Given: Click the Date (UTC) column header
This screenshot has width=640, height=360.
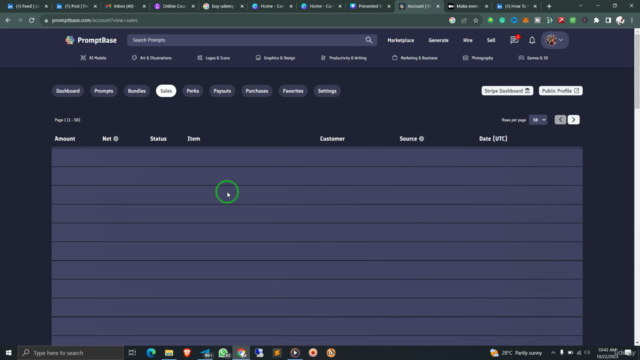Looking at the screenshot, I should coord(493,139).
